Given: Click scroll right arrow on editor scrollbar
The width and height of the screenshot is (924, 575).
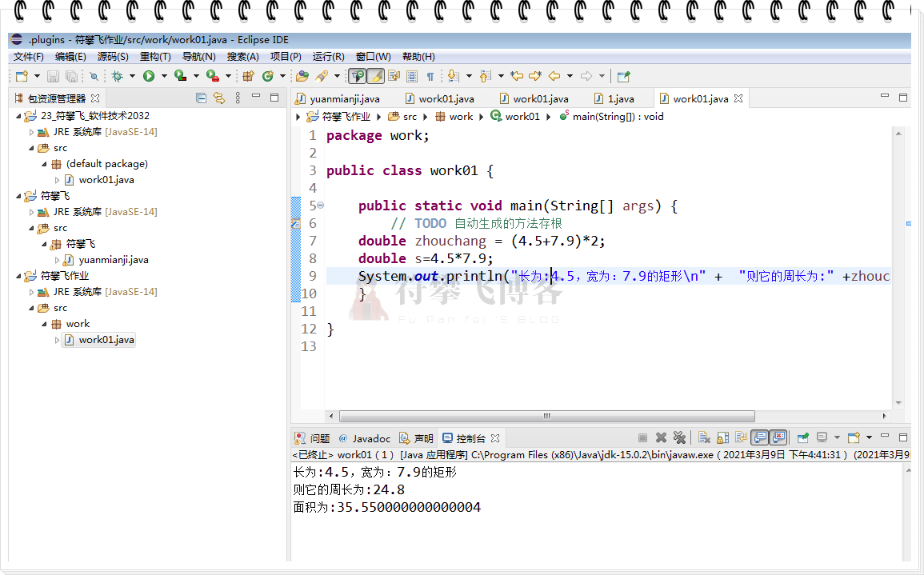Looking at the screenshot, I should (884, 416).
